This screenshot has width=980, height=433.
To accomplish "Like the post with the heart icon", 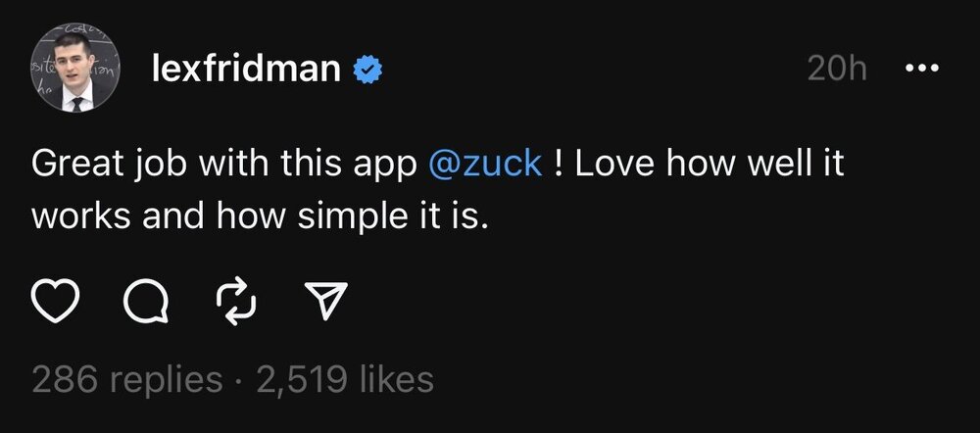I will 58,304.
